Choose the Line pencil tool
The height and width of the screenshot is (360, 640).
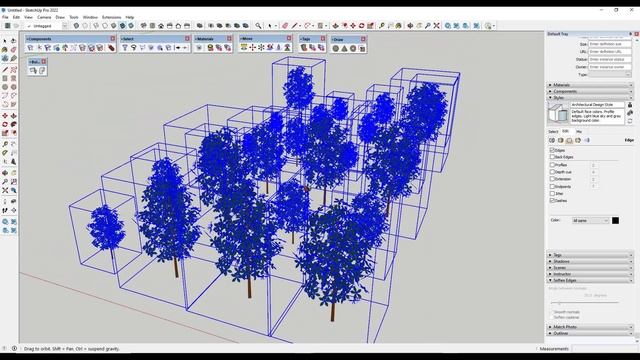coord(5,70)
